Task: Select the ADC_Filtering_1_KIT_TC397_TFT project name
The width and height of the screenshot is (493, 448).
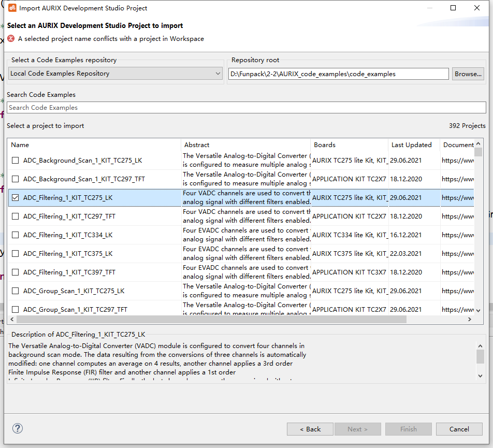Action: [69, 272]
